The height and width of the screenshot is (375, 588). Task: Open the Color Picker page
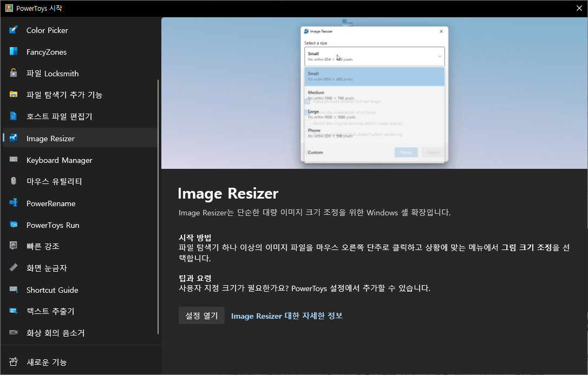click(80, 30)
